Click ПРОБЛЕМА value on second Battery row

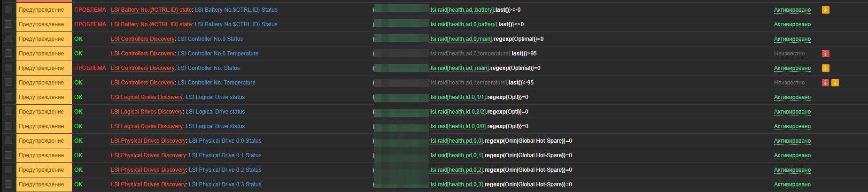coord(90,24)
